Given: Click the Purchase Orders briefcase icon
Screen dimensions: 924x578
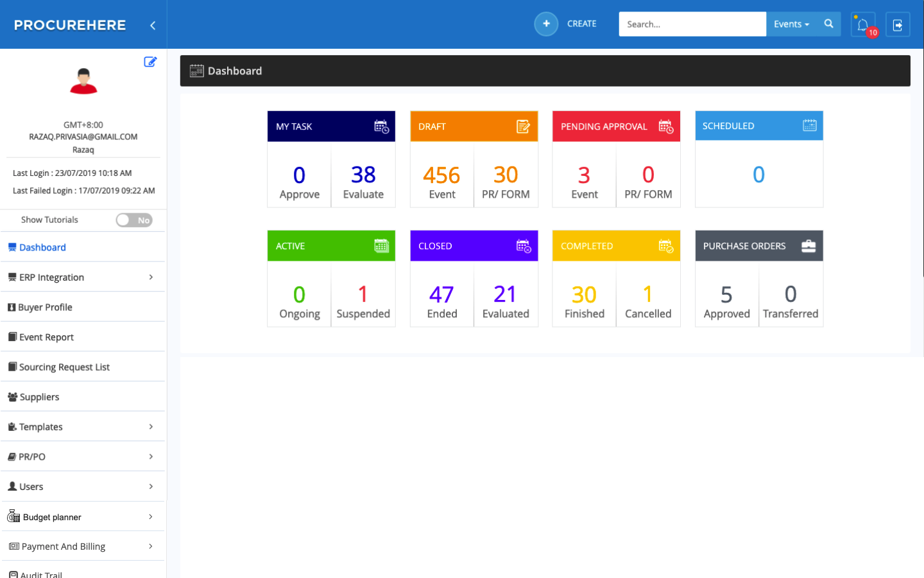Looking at the screenshot, I should (809, 246).
